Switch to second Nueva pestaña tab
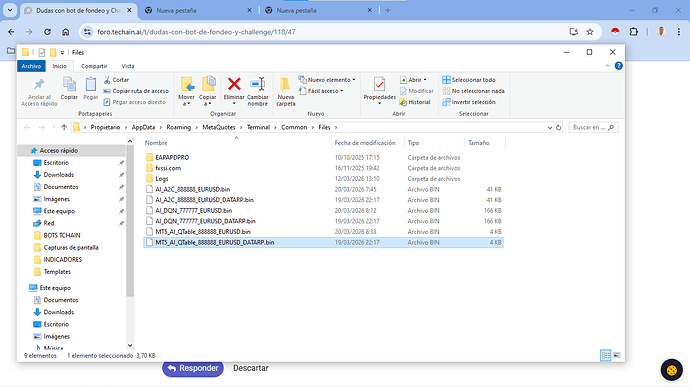This screenshot has height=387, width=690. tap(319, 10)
